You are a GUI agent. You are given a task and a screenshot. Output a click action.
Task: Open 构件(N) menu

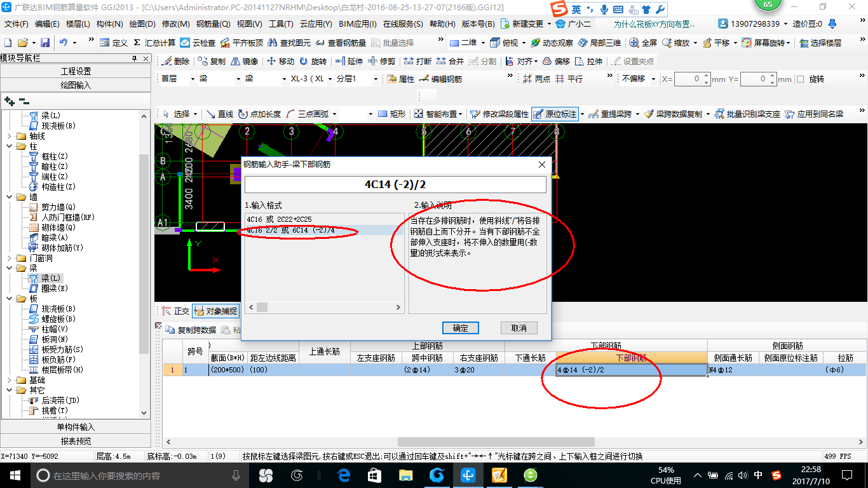(x=109, y=24)
